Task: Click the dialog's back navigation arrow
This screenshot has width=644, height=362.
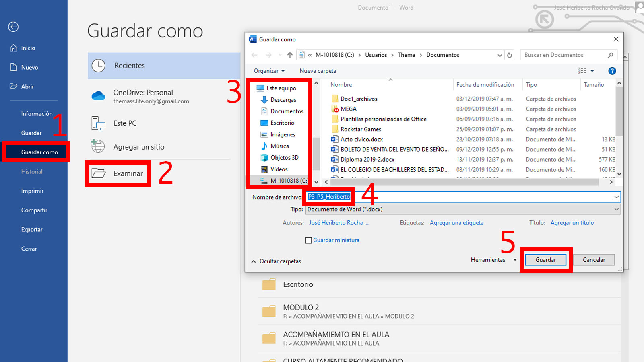Action: pyautogui.click(x=254, y=55)
